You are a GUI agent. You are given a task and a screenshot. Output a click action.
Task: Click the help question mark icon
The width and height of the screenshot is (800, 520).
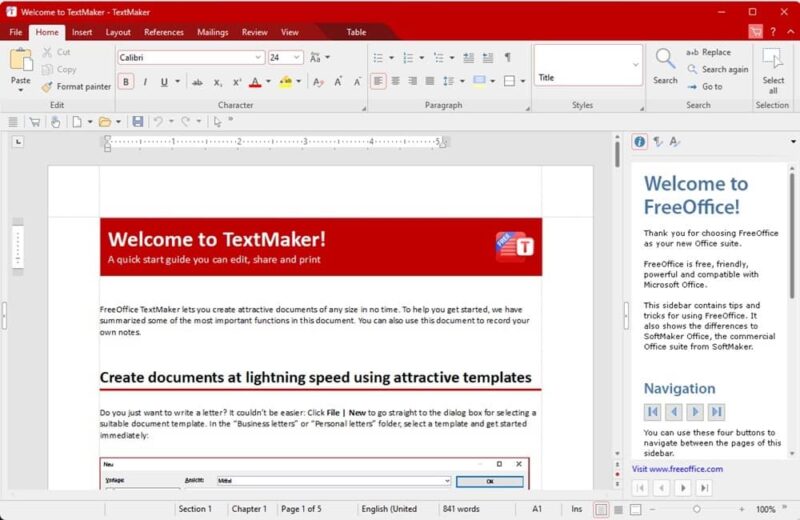click(x=773, y=32)
